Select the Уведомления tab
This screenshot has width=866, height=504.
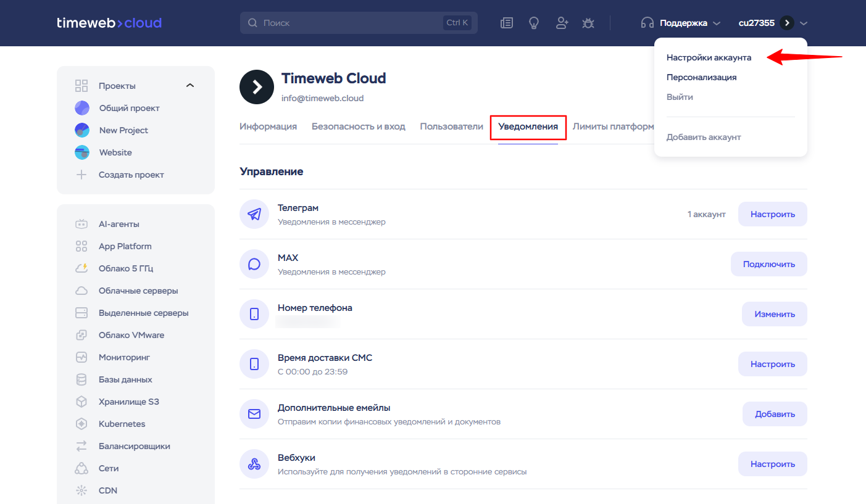[528, 126]
